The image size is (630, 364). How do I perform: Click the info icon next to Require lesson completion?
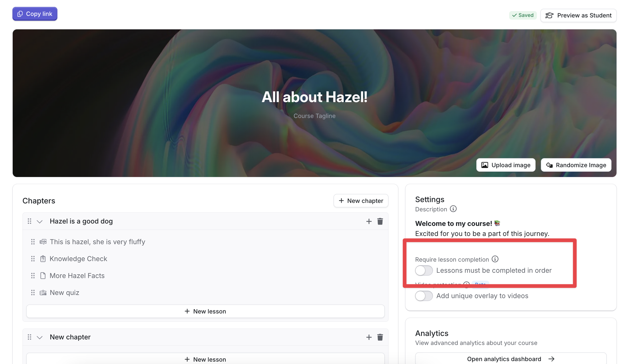coord(495,259)
